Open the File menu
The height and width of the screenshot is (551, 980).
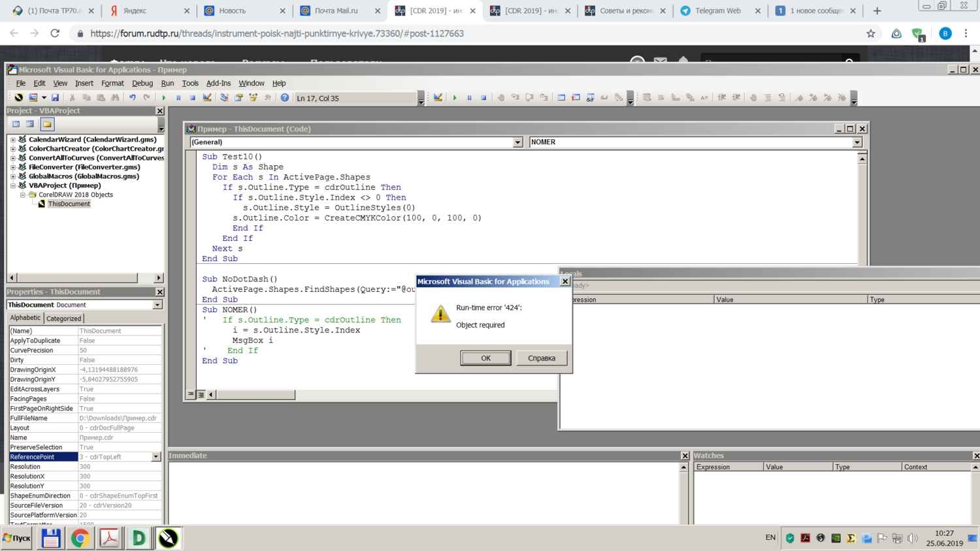(21, 84)
